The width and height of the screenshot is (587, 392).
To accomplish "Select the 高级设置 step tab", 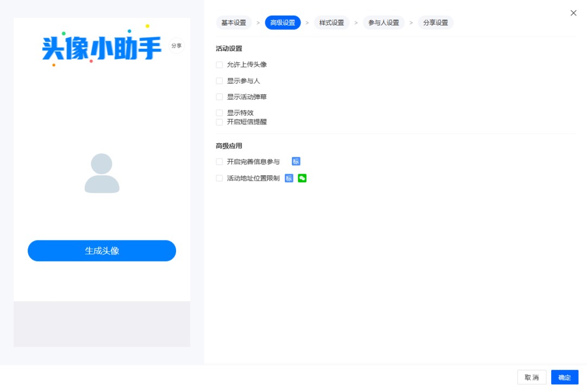I will tap(283, 22).
